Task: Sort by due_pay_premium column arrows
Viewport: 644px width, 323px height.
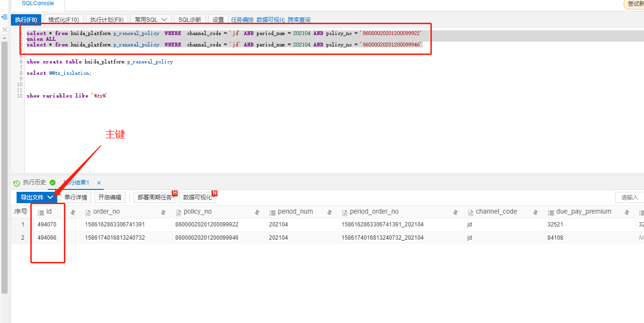Action: 627,213
